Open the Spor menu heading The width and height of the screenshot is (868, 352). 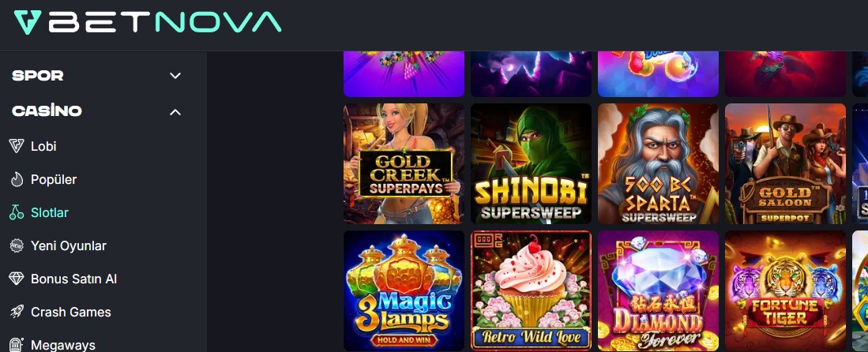click(38, 76)
